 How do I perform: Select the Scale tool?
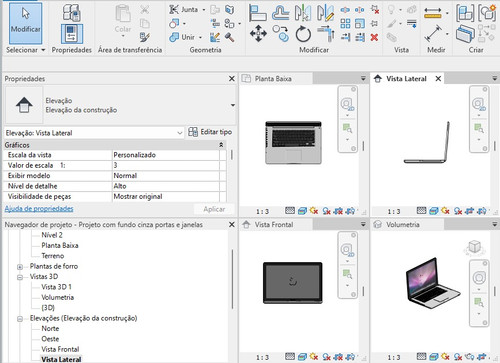tap(360, 23)
